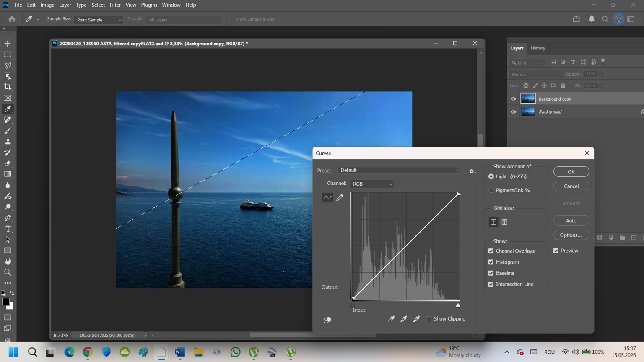644x362 pixels.
Task: Switch to the History tab
Action: 538,48
